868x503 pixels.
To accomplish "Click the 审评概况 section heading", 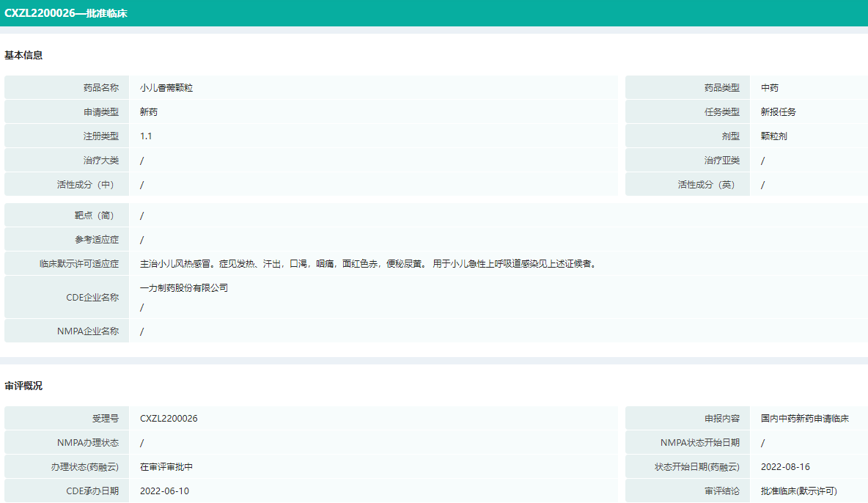I will coord(23,386).
